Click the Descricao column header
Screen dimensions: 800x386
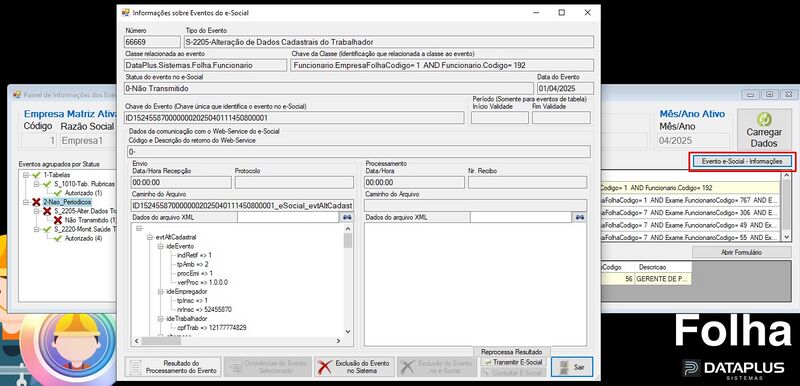(663, 267)
